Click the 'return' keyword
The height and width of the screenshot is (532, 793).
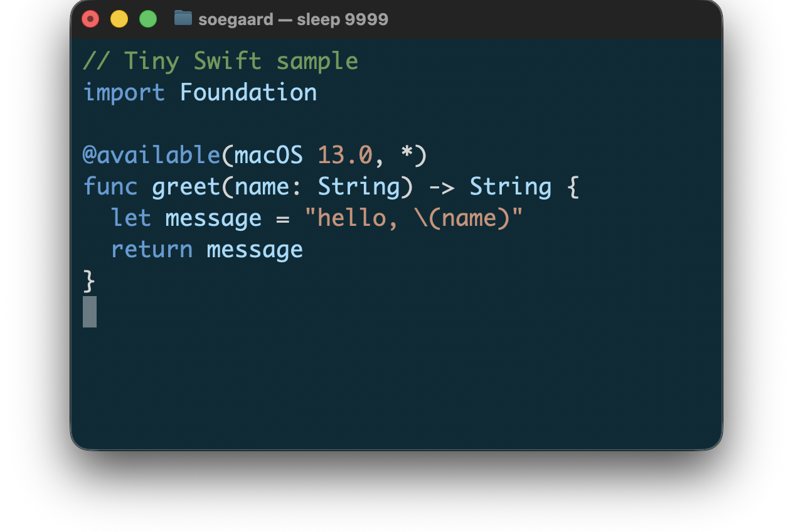pos(152,250)
